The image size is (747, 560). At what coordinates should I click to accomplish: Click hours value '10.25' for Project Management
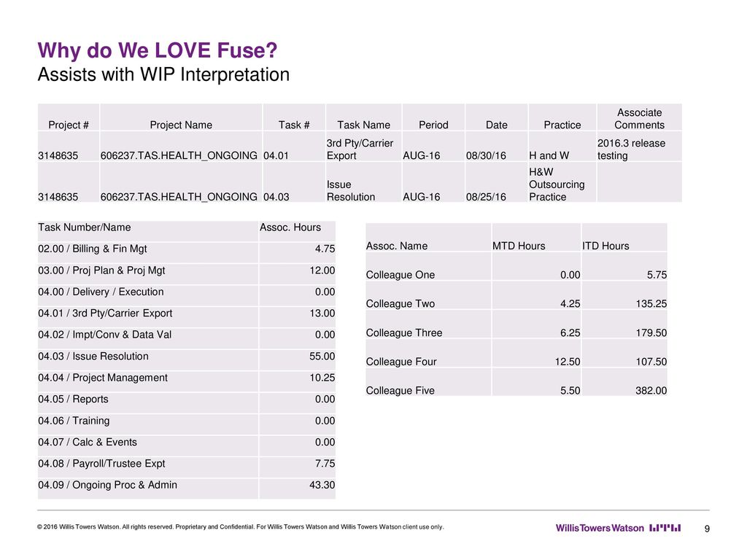[x=322, y=378]
